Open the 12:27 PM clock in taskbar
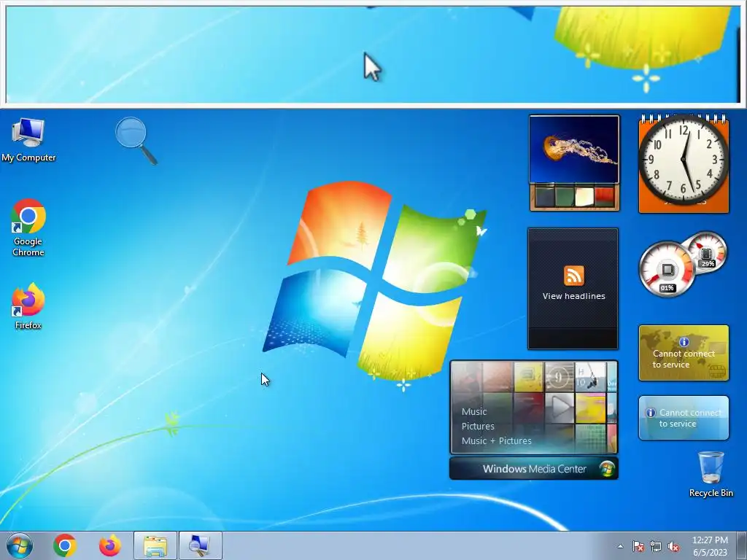The width and height of the screenshot is (747, 560). coord(710,546)
